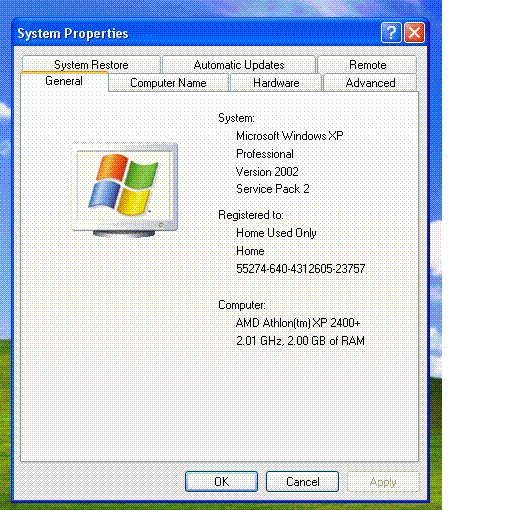Open the Remote tab
This screenshot has height=510, width=512.
click(367, 64)
